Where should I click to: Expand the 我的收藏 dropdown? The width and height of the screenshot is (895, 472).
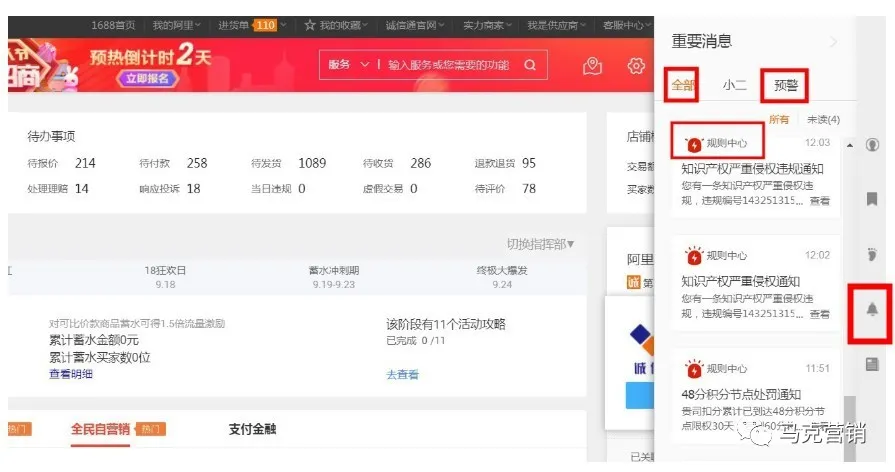tap(365, 25)
